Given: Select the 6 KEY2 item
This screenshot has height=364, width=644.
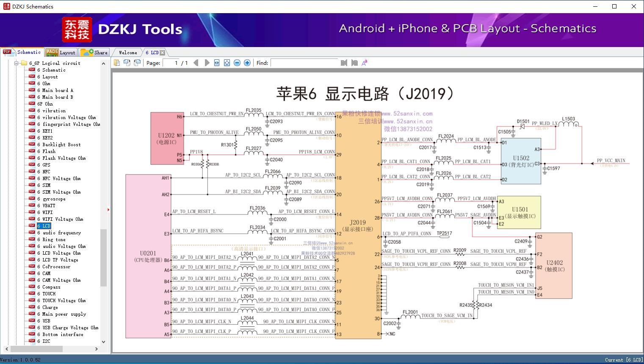Looking at the screenshot, I should click(45, 138).
